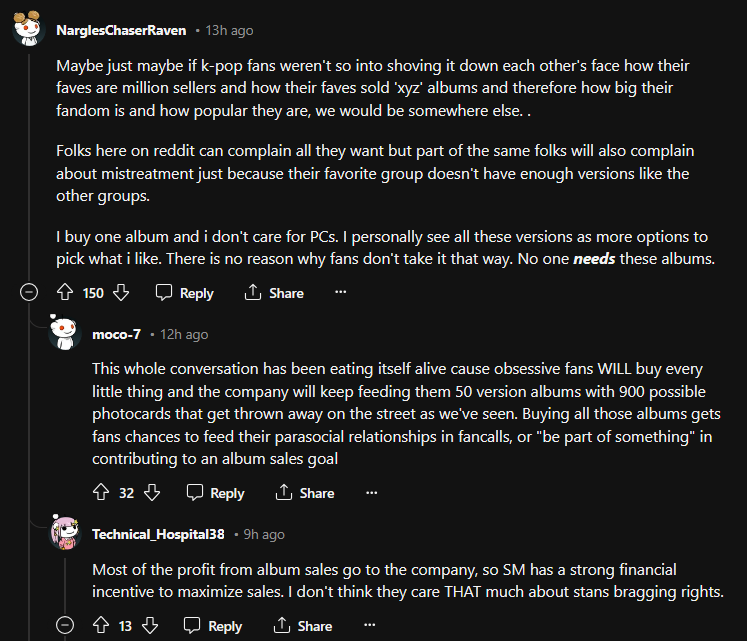Reply to moco-7's comment
Screen dimensions: 747x641
click(x=216, y=493)
